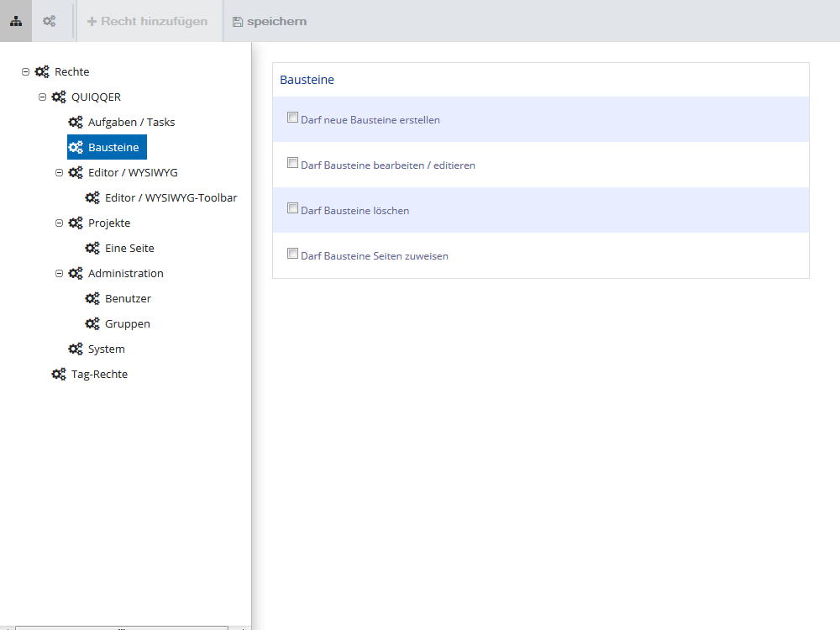Tick the 'Darf Bausteine löschen' checkbox
Screen dimensions: 840x630
(292, 208)
